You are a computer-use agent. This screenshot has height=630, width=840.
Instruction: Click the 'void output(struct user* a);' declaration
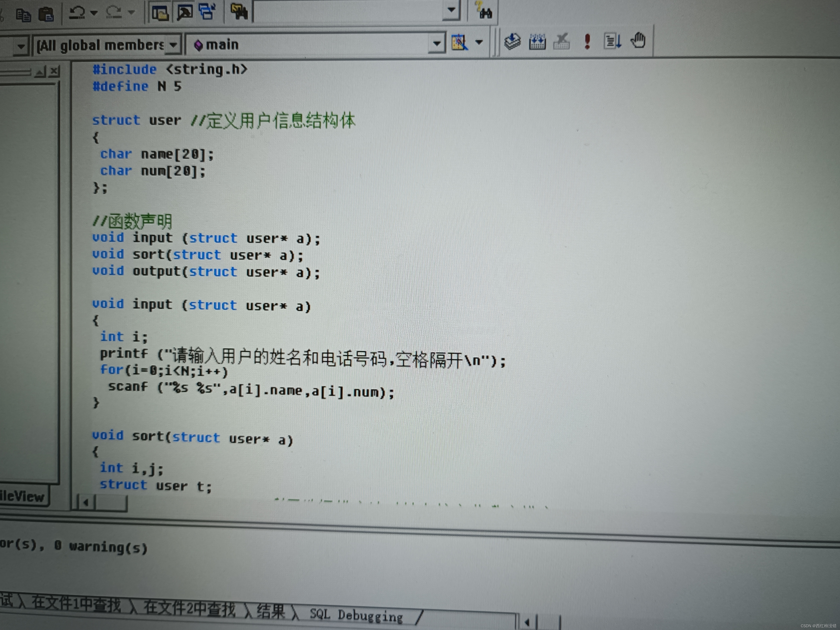coord(206,271)
